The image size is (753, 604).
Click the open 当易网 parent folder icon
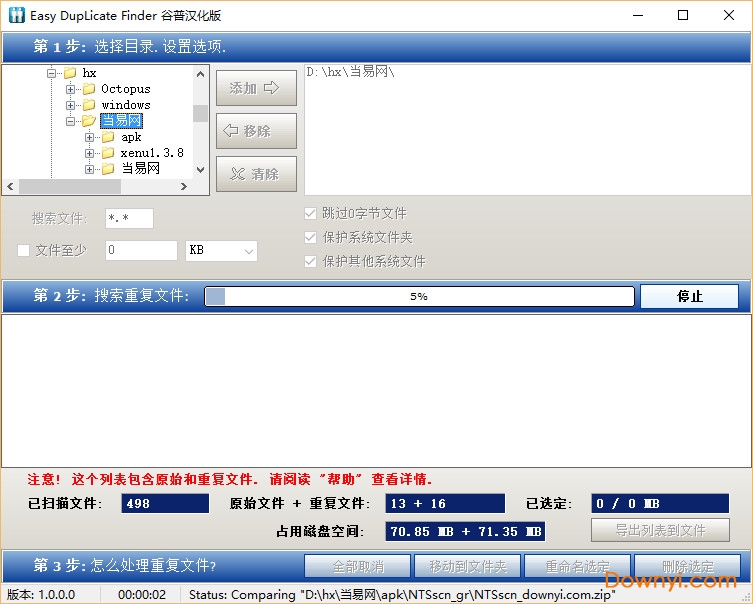[89, 121]
